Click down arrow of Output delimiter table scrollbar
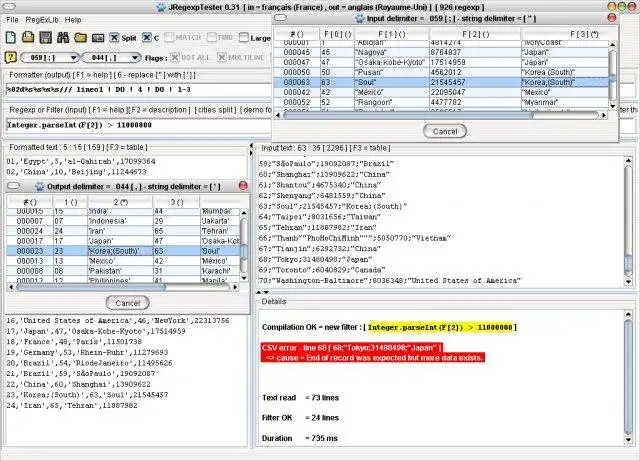 click(244, 278)
